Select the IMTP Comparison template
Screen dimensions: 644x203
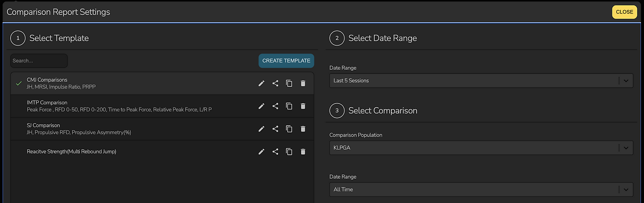click(101, 106)
